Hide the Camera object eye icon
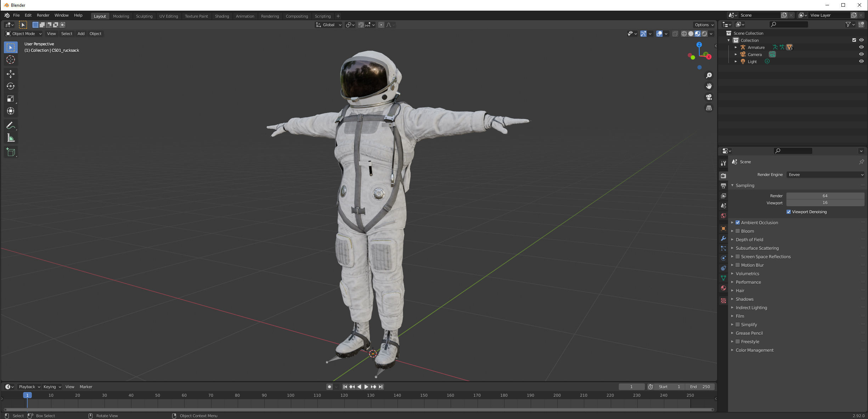The width and height of the screenshot is (868, 419). pyautogui.click(x=861, y=54)
